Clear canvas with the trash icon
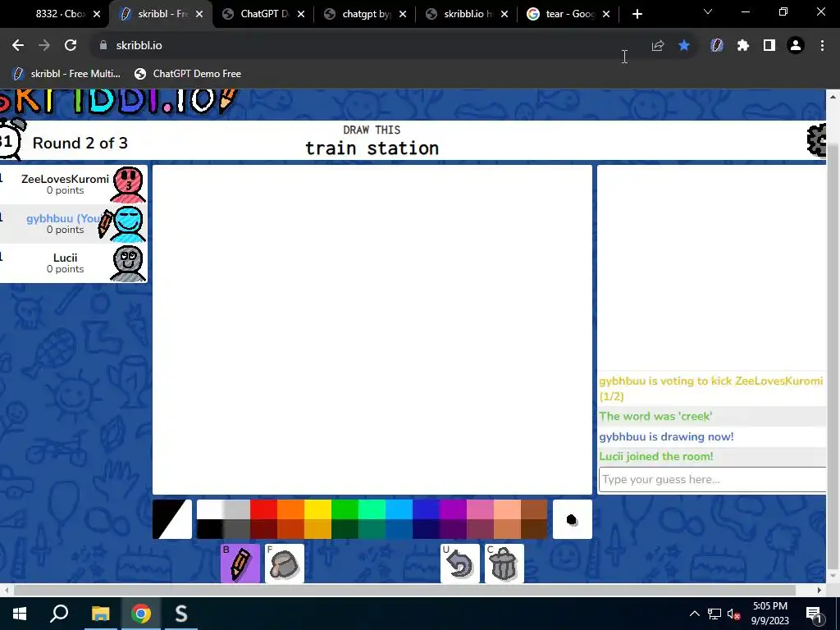 pyautogui.click(x=504, y=563)
